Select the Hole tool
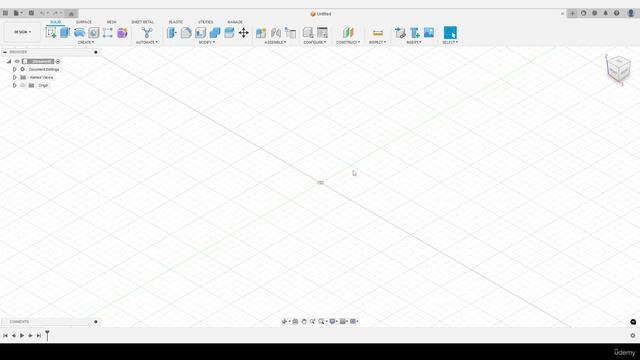This screenshot has height=360, width=640. pyautogui.click(x=94, y=33)
